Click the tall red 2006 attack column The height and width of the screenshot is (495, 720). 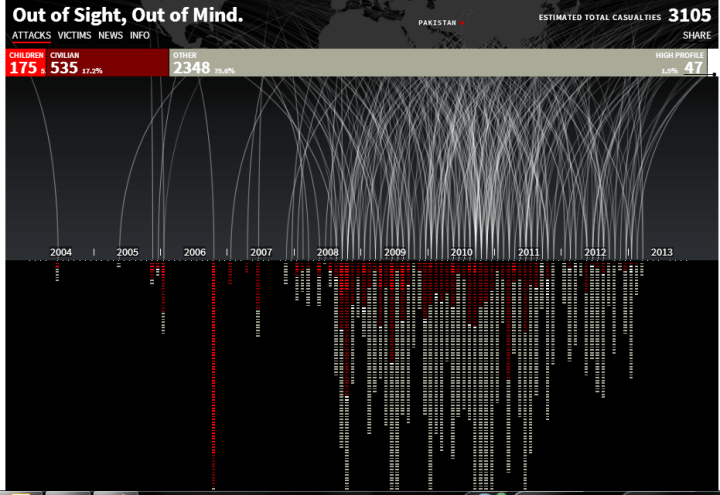(x=214, y=375)
